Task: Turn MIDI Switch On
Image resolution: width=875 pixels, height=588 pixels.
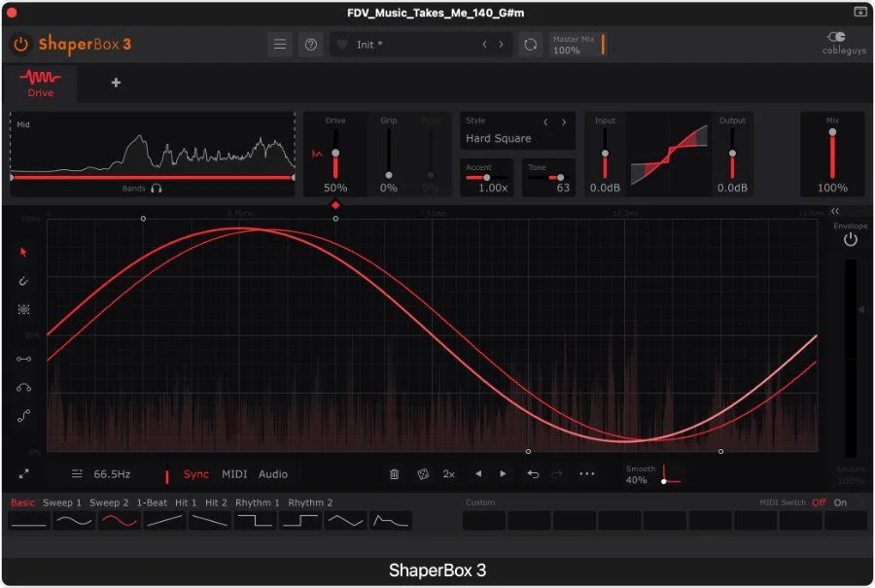Action: [840, 503]
